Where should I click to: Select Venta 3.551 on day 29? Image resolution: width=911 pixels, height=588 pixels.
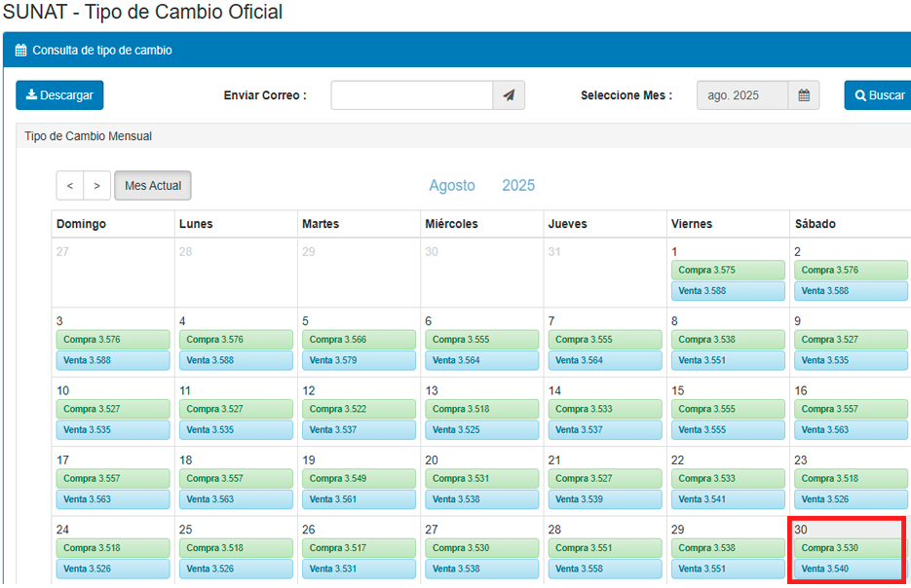[728, 570]
